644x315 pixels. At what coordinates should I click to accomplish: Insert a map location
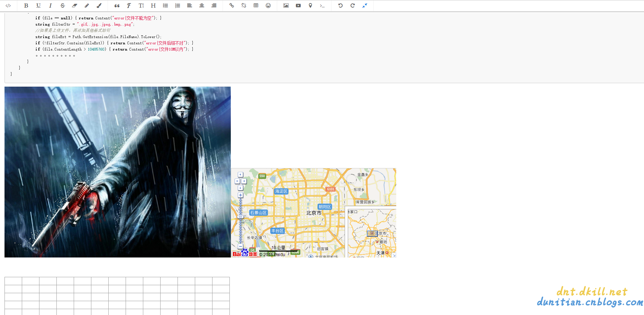(x=310, y=6)
